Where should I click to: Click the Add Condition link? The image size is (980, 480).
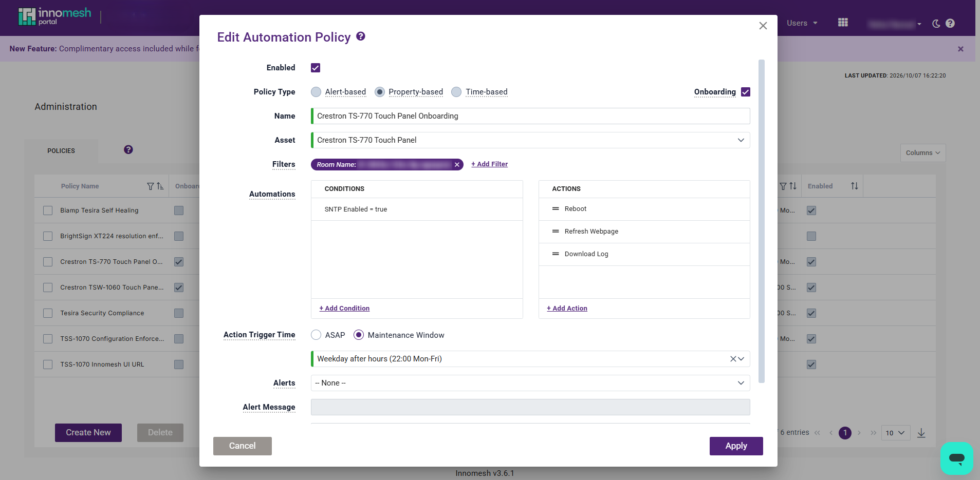pos(344,309)
